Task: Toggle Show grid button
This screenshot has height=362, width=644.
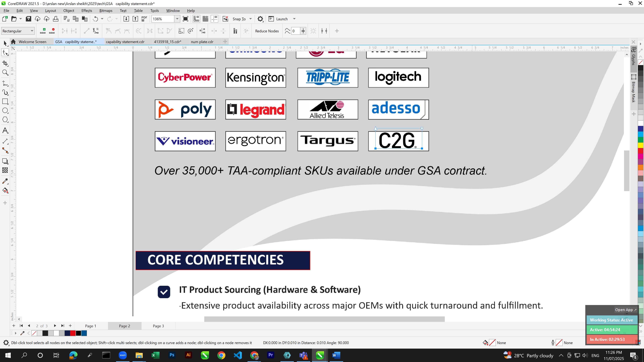Action: pyautogui.click(x=205, y=19)
